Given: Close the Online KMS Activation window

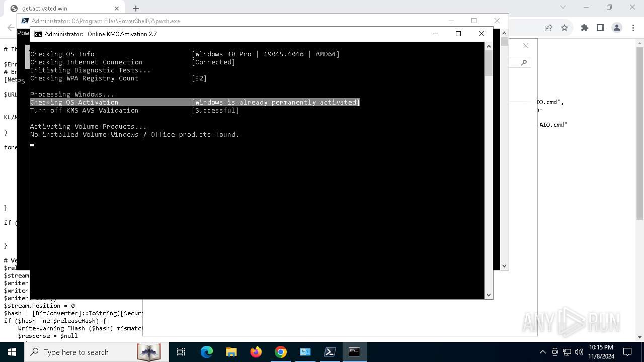Looking at the screenshot, I should click(481, 34).
